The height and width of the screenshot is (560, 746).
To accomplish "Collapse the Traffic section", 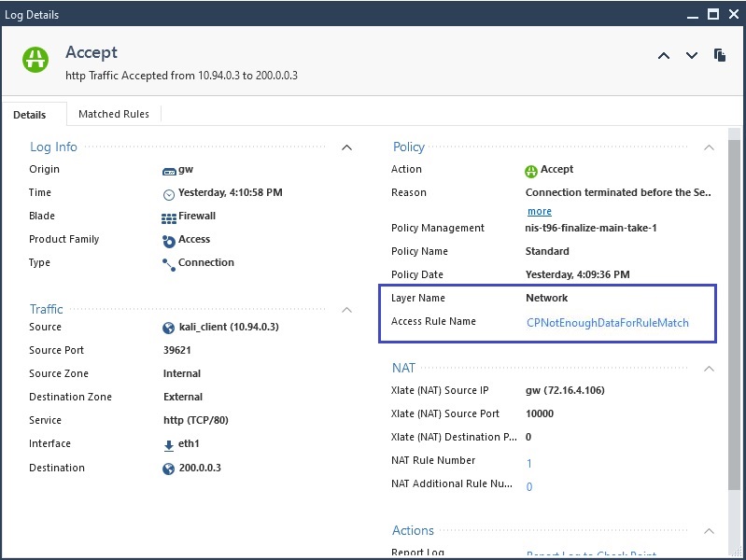I will click(x=346, y=310).
